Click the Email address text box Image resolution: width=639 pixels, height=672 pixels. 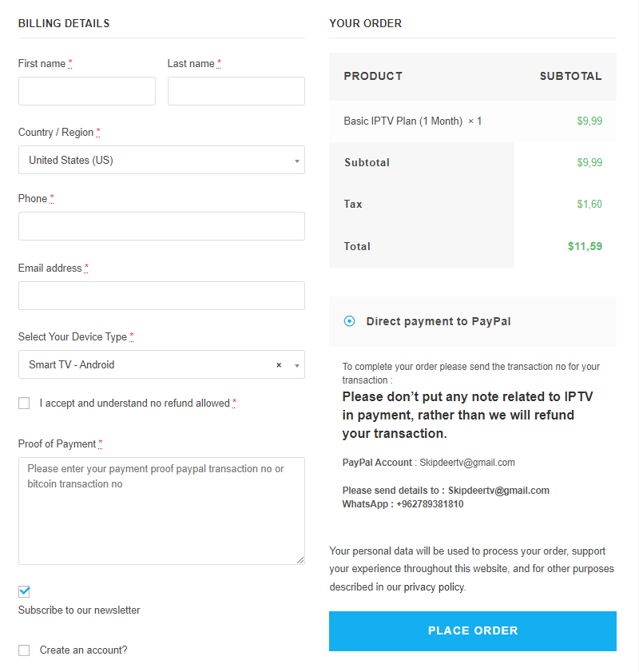pyautogui.click(x=161, y=296)
